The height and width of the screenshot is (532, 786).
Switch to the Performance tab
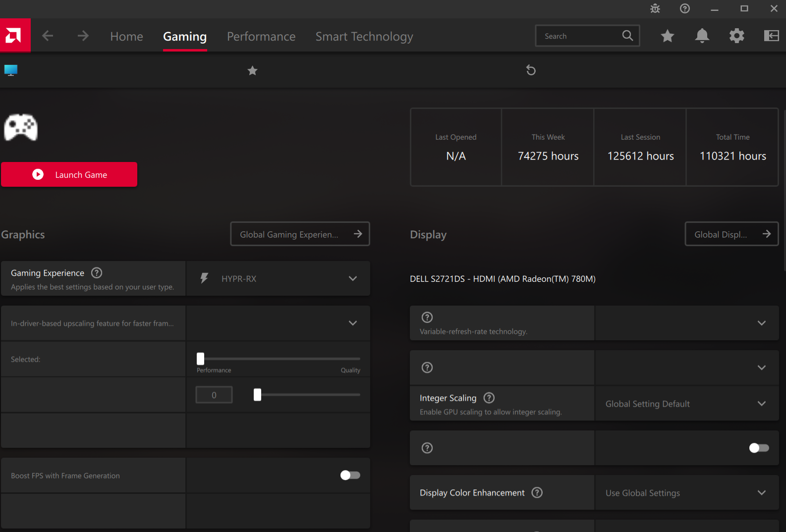tap(261, 36)
